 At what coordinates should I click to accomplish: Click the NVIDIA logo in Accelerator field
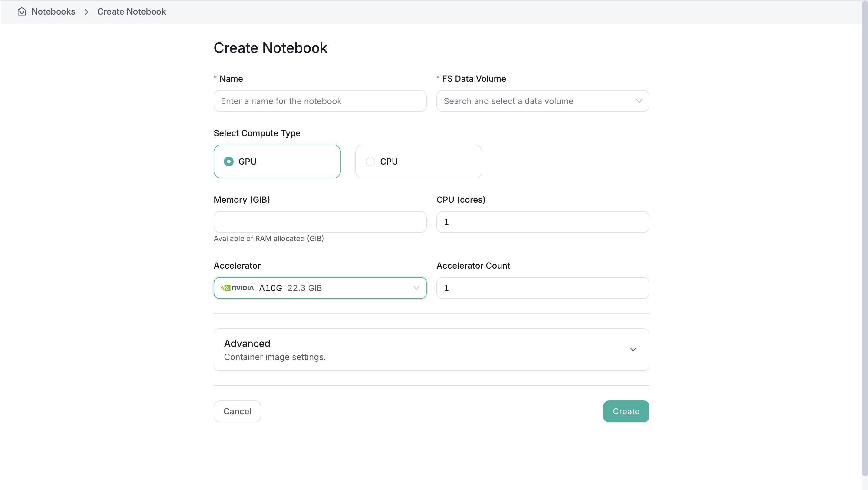pos(237,288)
